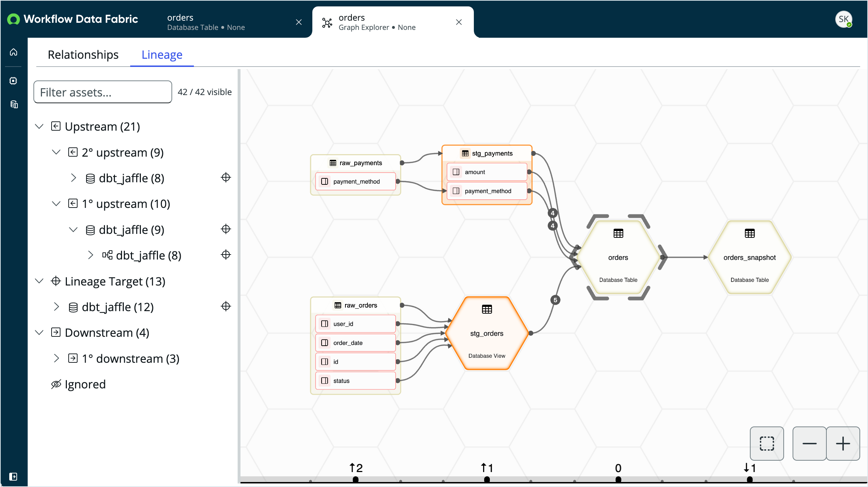Collapse the Upstream (21) group

[39, 126]
